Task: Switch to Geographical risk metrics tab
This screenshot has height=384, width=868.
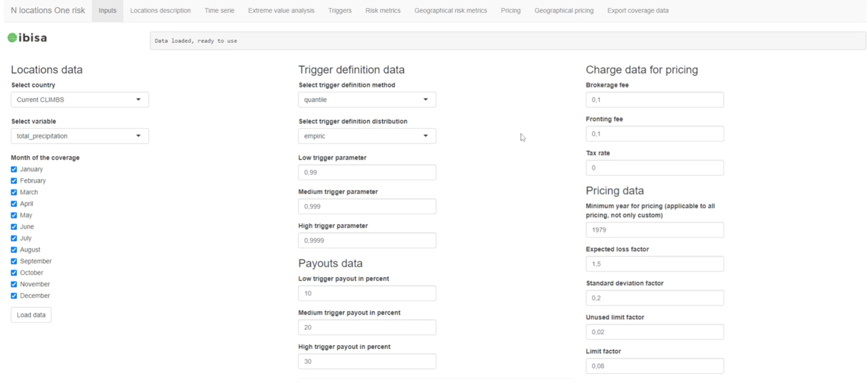Action: [450, 11]
